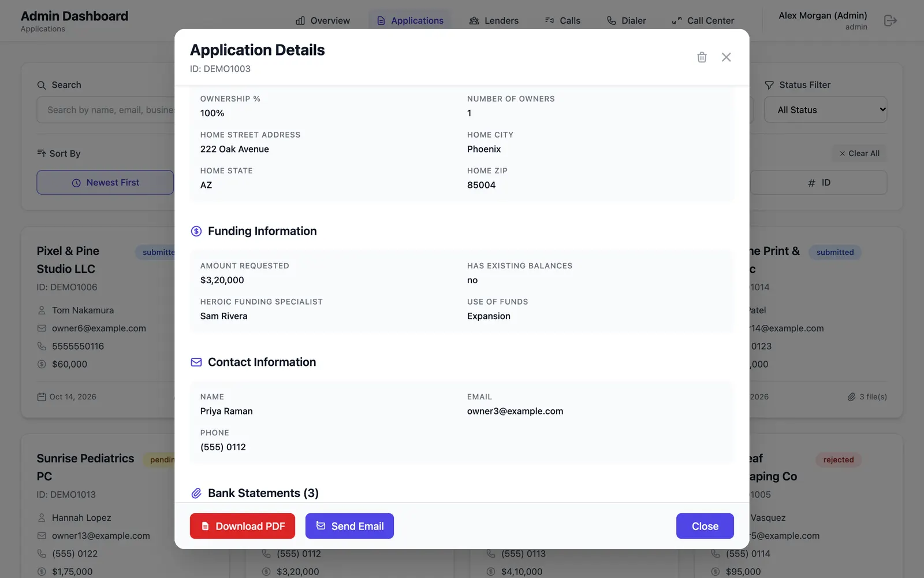Click person icon beside Tom Nakamura
924x578 pixels.
42,310
